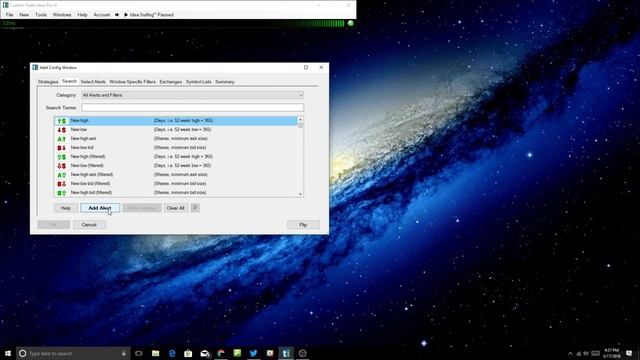Open the File menu
The height and width of the screenshot is (360, 640).
[9, 15]
